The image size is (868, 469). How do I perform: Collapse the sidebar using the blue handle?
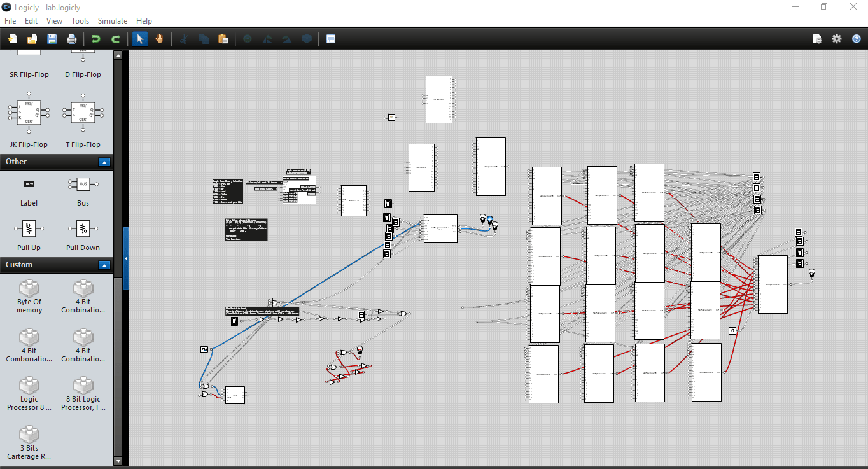point(126,258)
